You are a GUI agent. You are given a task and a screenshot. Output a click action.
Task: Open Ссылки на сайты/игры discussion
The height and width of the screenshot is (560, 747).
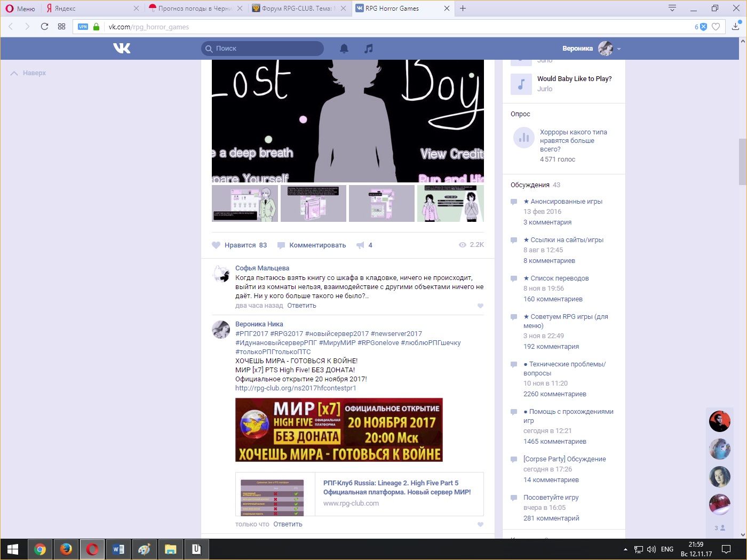click(563, 240)
